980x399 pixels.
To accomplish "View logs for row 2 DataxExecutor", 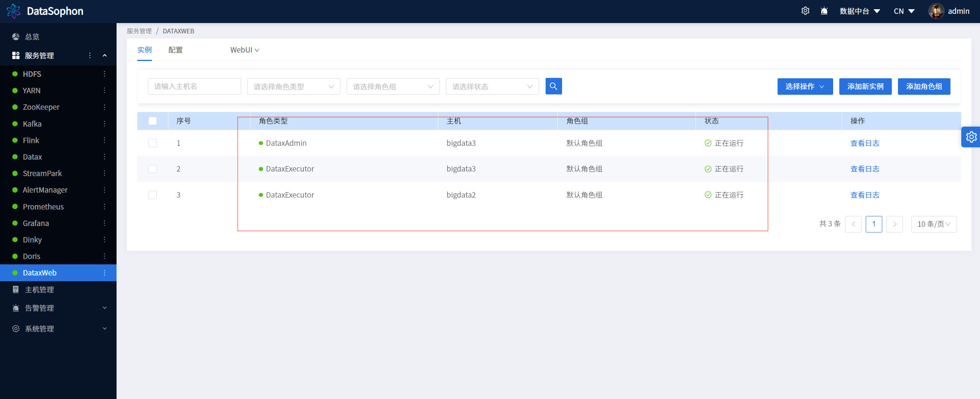I will [x=865, y=169].
